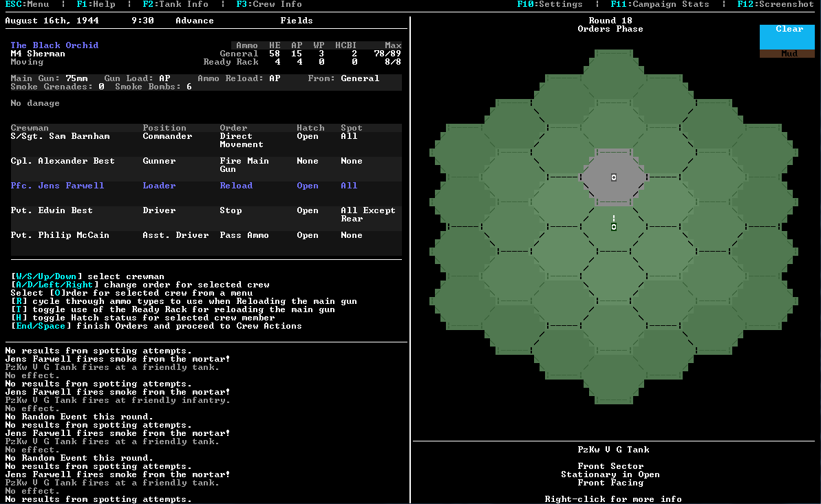Click M4 Sherman tank model text
Image resolution: width=821 pixels, height=504 pixels.
coord(38,54)
